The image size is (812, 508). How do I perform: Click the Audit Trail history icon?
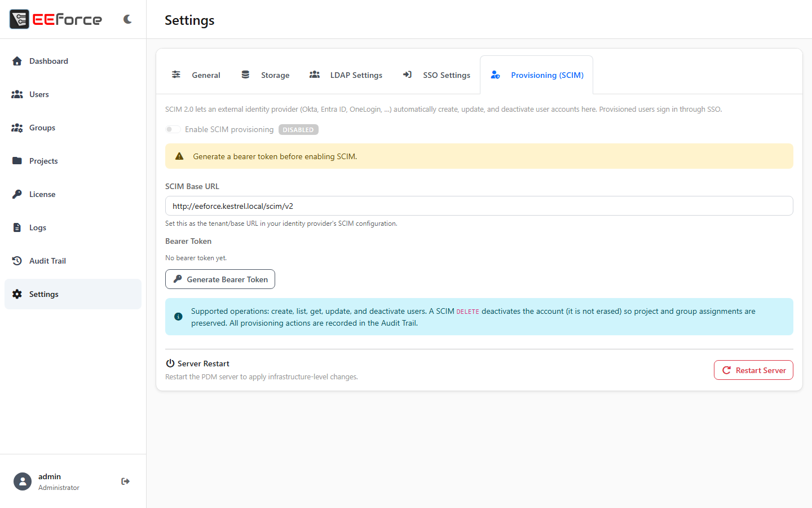coord(17,261)
